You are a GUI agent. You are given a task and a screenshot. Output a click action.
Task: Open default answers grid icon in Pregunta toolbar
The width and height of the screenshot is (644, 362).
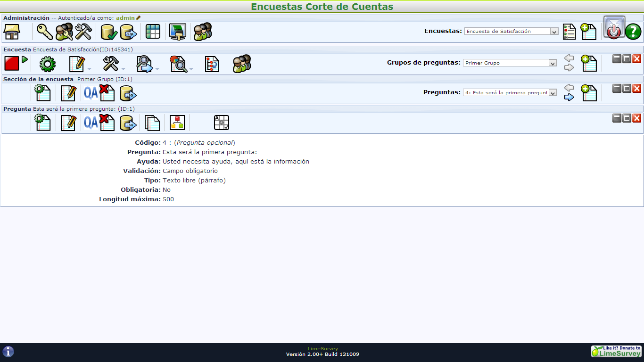(222, 123)
